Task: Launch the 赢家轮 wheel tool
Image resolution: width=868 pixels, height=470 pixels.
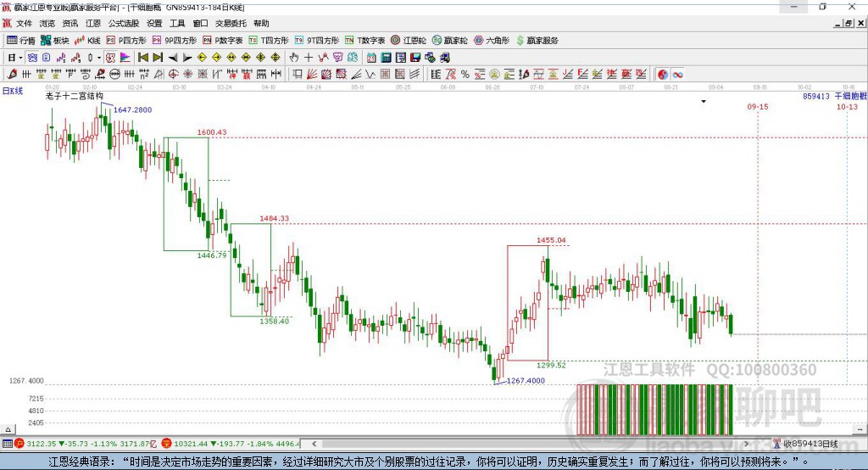Action: pos(450,41)
